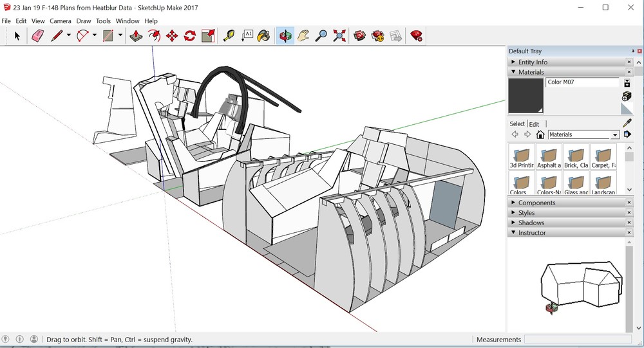Go to the materials home (In Model)

(x=540, y=135)
